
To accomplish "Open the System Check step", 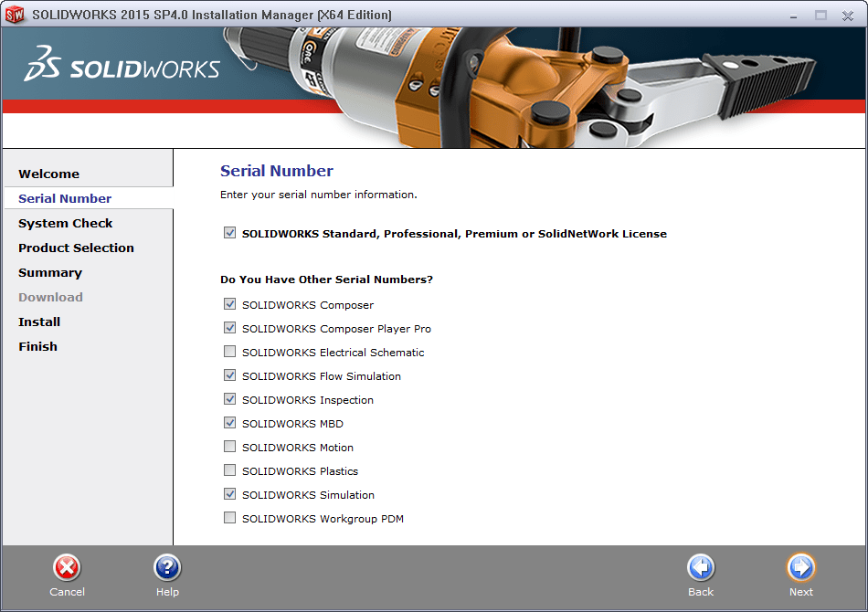I will (x=65, y=223).
